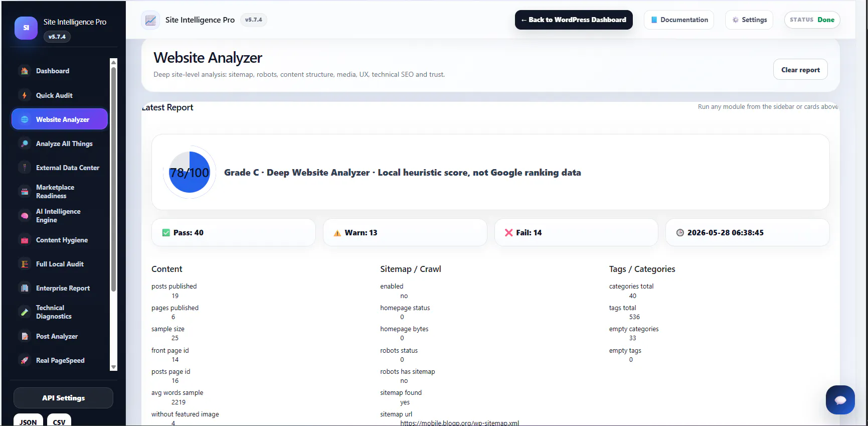Click the green check icon beside Pass
The image size is (868, 426).
166,233
